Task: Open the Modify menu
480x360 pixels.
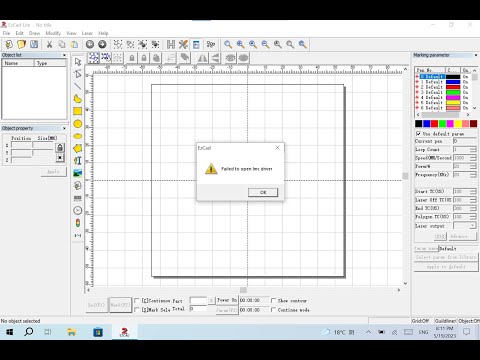Action: coord(53,33)
